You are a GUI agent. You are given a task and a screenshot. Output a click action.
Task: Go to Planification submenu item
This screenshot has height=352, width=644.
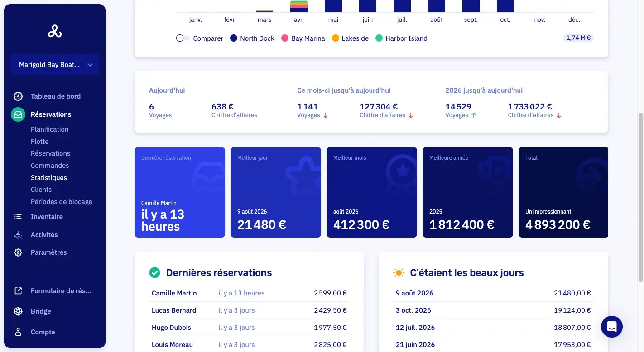coord(50,129)
